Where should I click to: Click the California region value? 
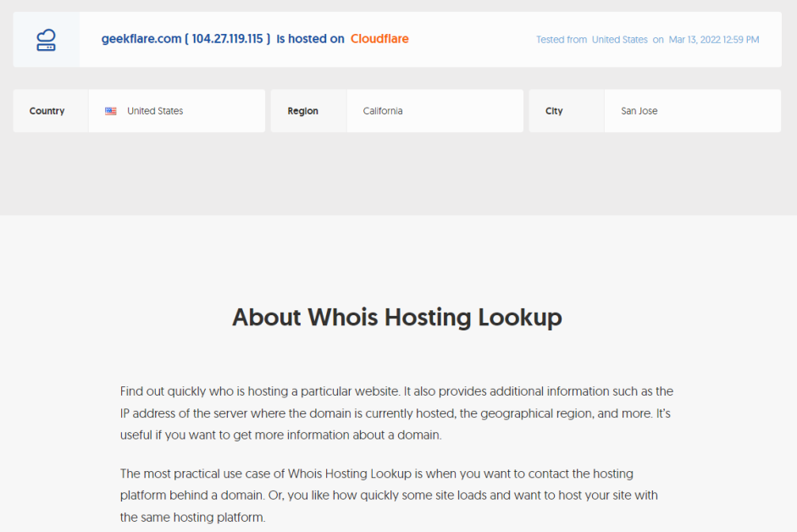(x=383, y=111)
